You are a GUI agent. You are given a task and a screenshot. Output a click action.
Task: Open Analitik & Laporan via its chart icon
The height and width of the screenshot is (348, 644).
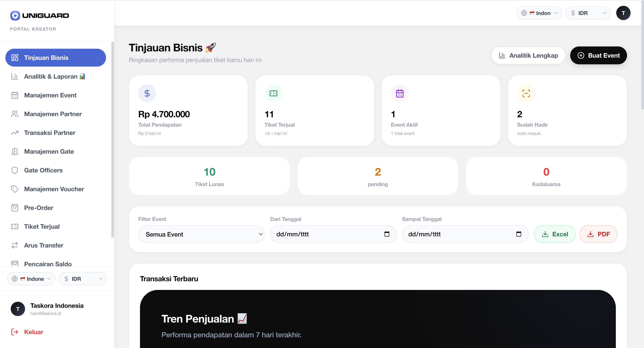point(15,76)
